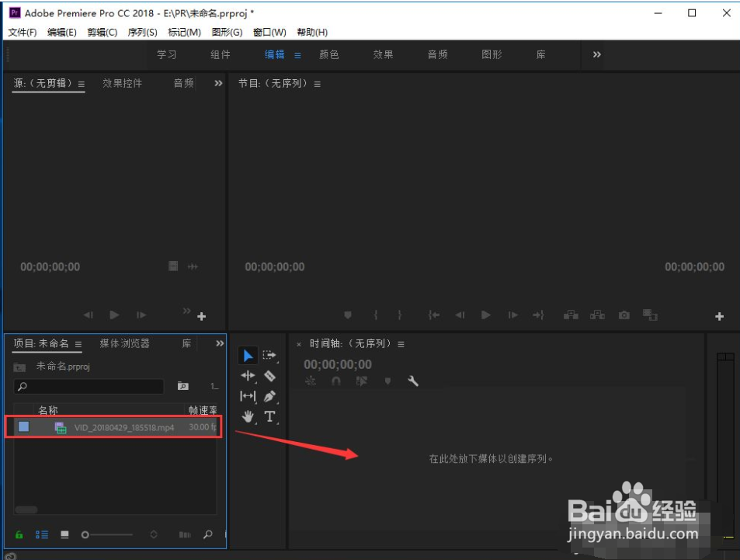Click Mark In in Program monitor
Viewport: 740px width, 560px height.
[x=376, y=315]
